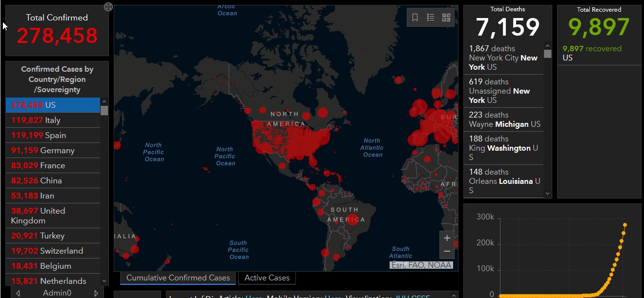Select New York City deaths entry

(503, 58)
